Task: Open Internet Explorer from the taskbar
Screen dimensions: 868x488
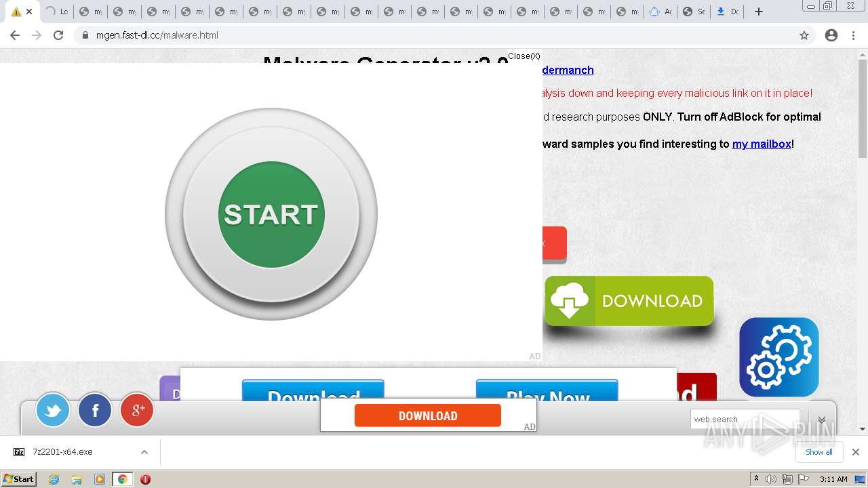Action: pyautogui.click(x=54, y=479)
